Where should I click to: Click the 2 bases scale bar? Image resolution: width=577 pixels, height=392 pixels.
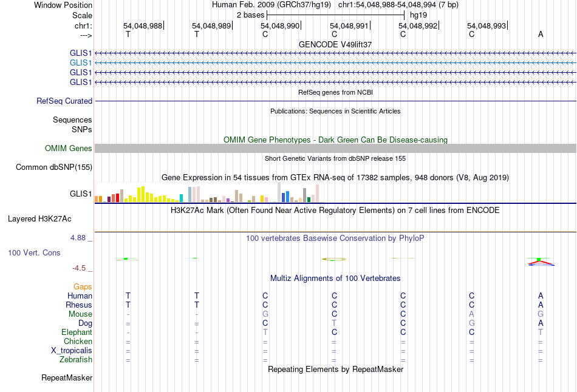coord(336,15)
